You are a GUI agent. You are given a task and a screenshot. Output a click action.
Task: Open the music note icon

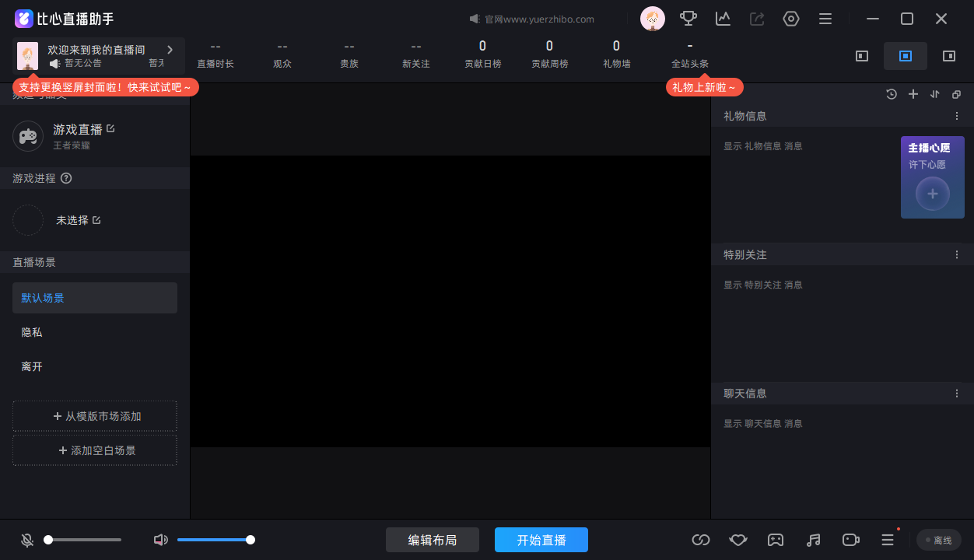(x=813, y=540)
